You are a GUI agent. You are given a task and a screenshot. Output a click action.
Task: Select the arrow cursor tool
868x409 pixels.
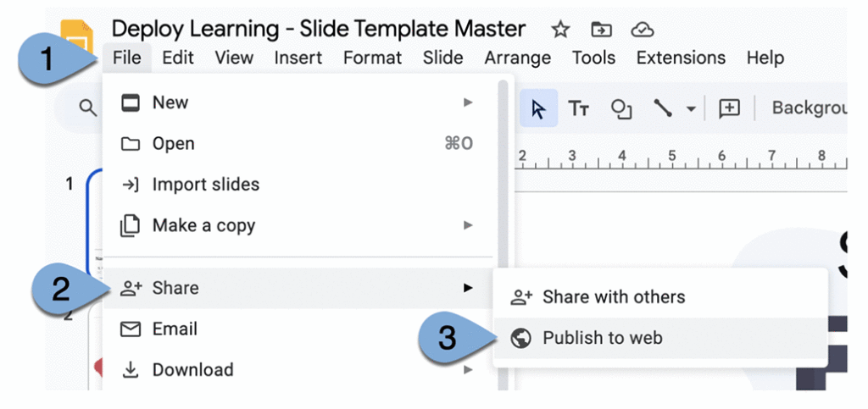pyautogui.click(x=538, y=108)
